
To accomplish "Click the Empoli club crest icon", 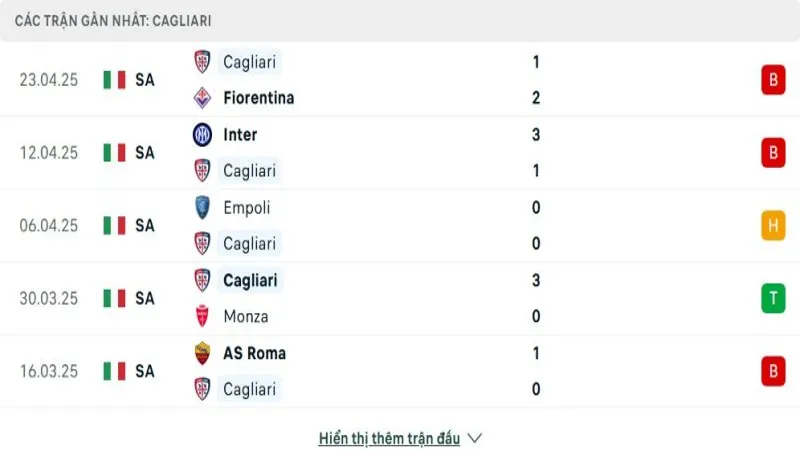I will click(202, 208).
